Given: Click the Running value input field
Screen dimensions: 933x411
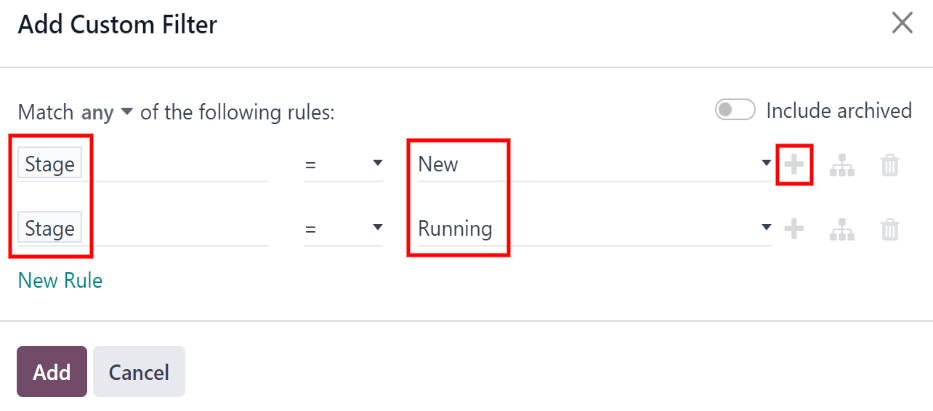Looking at the screenshot, I should 580,229.
